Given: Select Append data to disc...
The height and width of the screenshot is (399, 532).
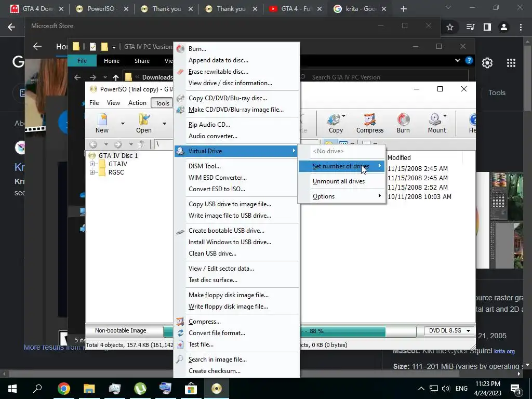Looking at the screenshot, I should tap(237, 60).
